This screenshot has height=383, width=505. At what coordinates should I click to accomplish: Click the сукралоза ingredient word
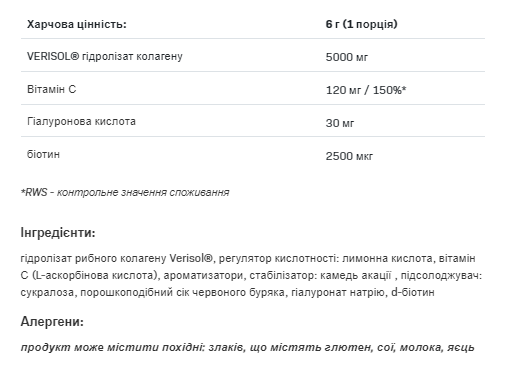(x=47, y=293)
